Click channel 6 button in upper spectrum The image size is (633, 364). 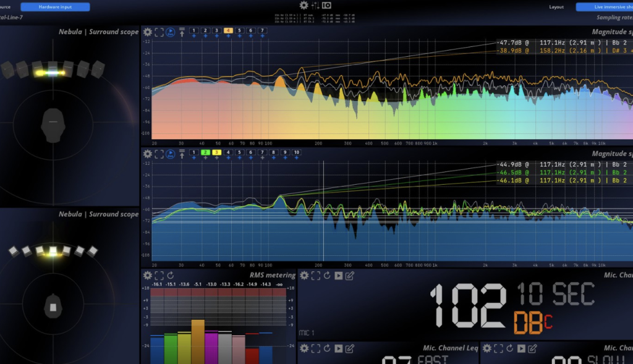pos(251,30)
